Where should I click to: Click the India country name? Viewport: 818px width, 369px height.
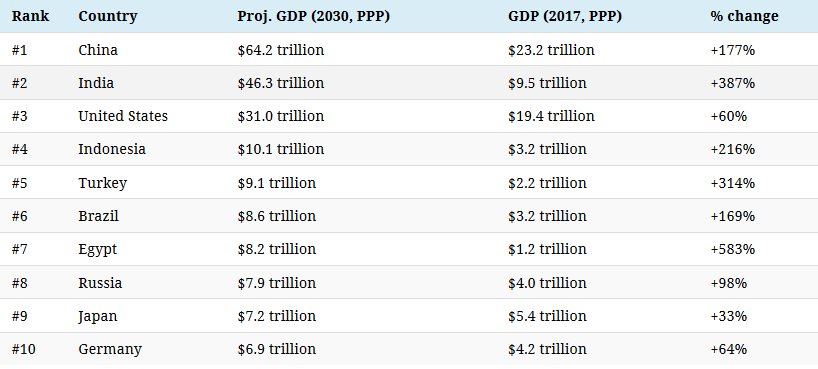pos(96,83)
